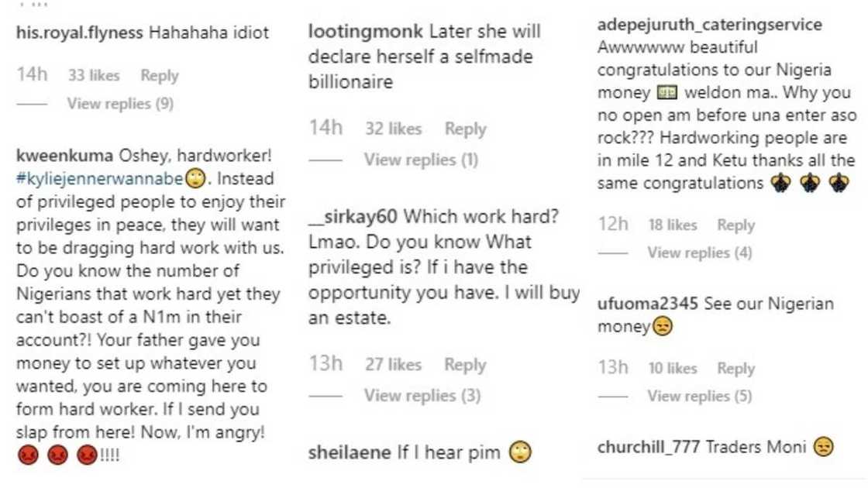Viewport: 868px width, 488px height.
Task: Reply to adepejuruth_cateringservice's comment
Action: click(x=735, y=225)
